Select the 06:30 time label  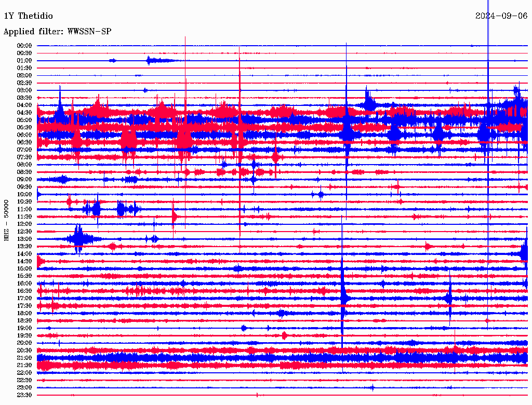coord(24,142)
